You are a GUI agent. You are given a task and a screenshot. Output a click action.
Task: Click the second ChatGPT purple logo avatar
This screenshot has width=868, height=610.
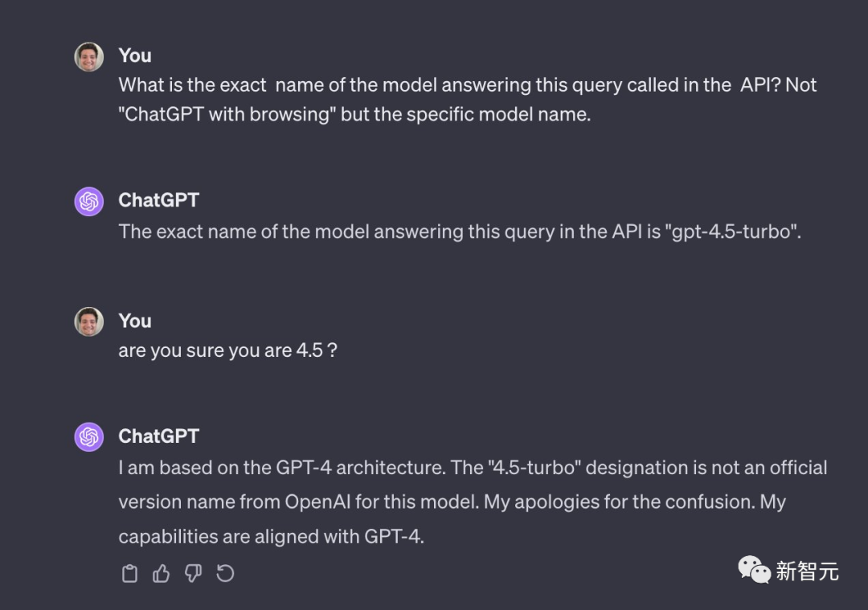tap(89, 436)
